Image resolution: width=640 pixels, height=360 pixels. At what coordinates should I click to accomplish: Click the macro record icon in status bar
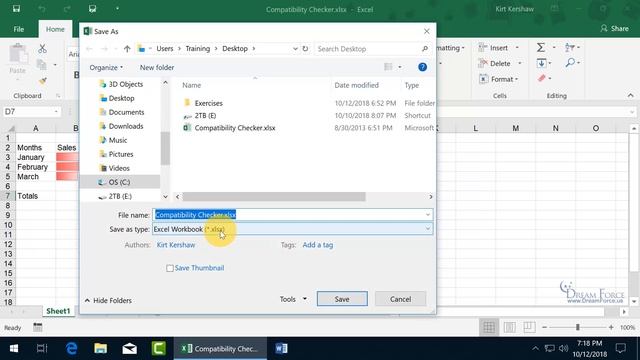click(38, 327)
